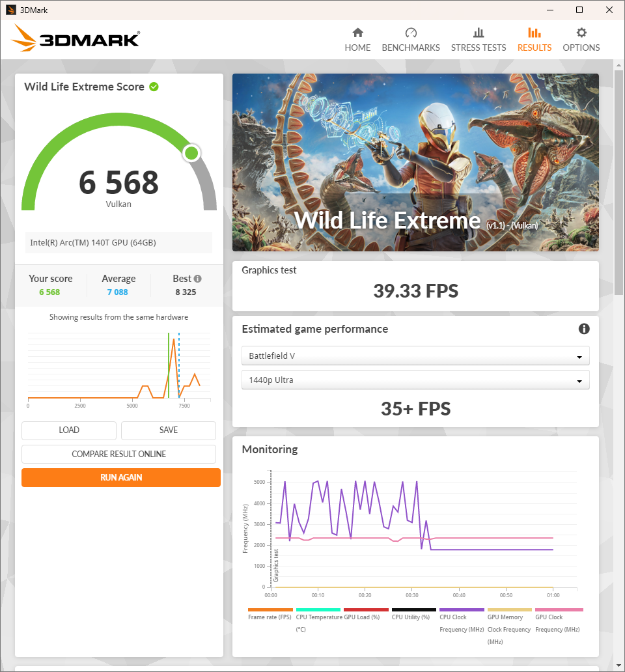Click the COMPARE RESULT ONLINE button
This screenshot has height=672, width=625.
(x=118, y=454)
